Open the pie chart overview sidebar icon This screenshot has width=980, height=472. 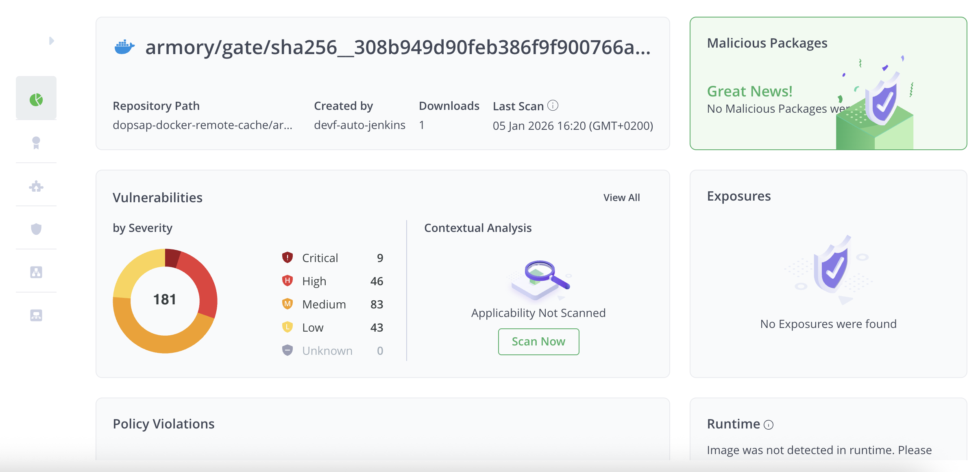36,99
